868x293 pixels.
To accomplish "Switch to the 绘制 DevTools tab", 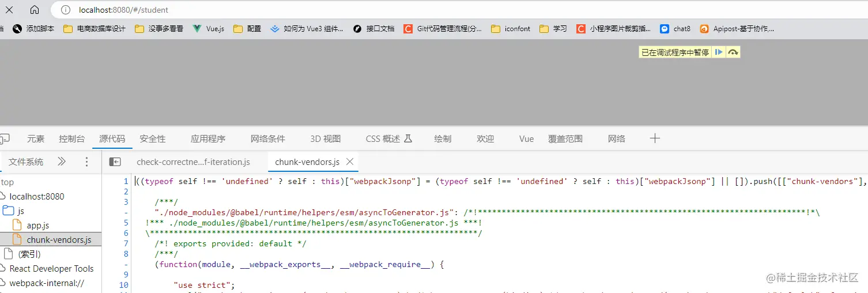I will [443, 138].
